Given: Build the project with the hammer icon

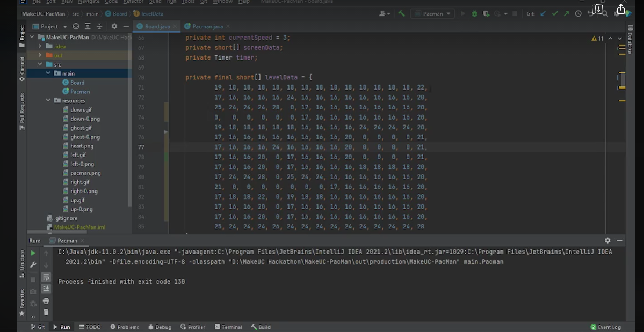Looking at the screenshot, I should 401,14.
